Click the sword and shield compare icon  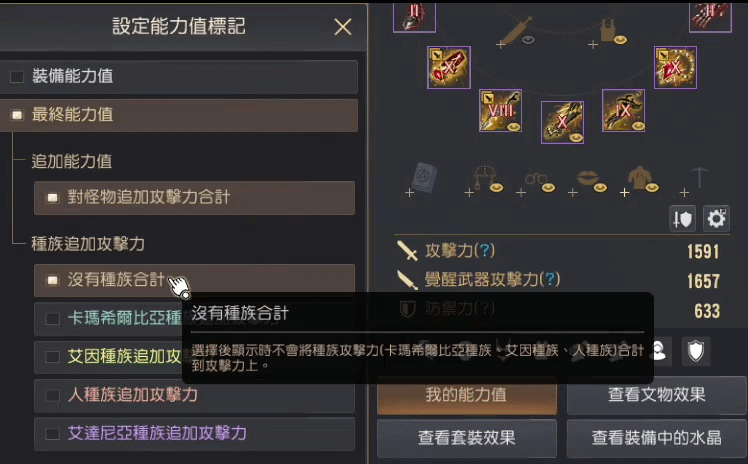tap(682, 219)
